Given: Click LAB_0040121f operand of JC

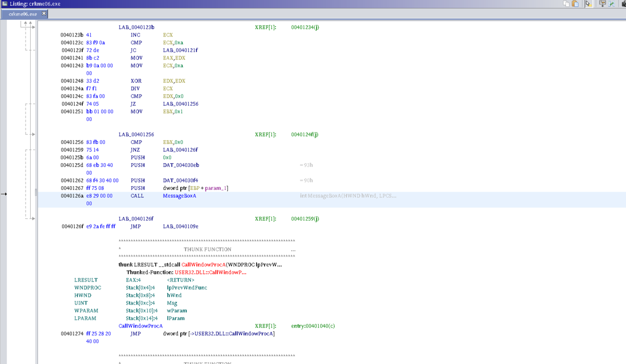Looking at the screenshot, I should tap(180, 50).
